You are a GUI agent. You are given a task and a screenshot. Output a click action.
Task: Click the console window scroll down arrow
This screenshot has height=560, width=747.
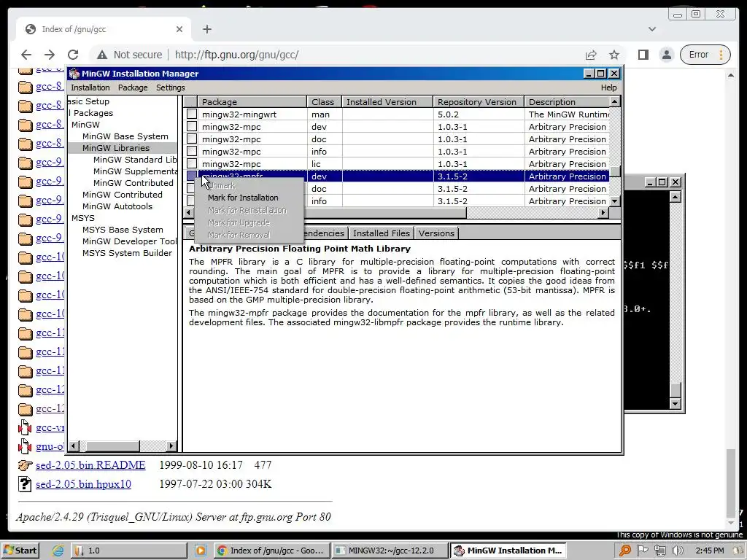(x=675, y=403)
